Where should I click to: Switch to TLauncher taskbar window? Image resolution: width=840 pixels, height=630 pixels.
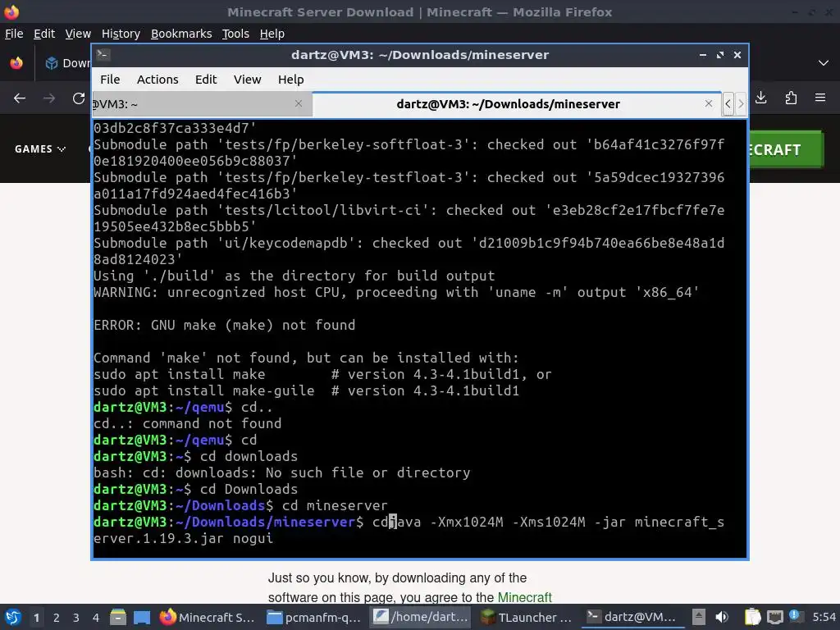527,617
